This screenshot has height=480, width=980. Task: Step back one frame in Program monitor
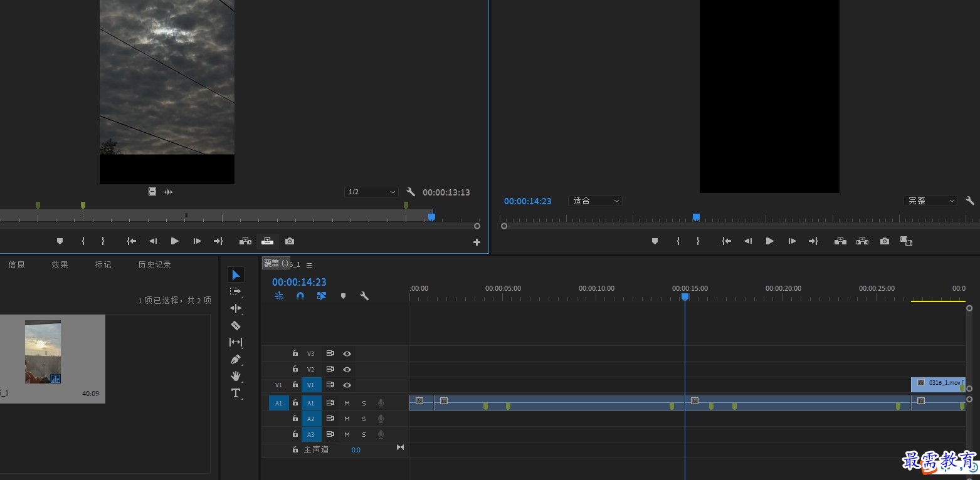(747, 241)
